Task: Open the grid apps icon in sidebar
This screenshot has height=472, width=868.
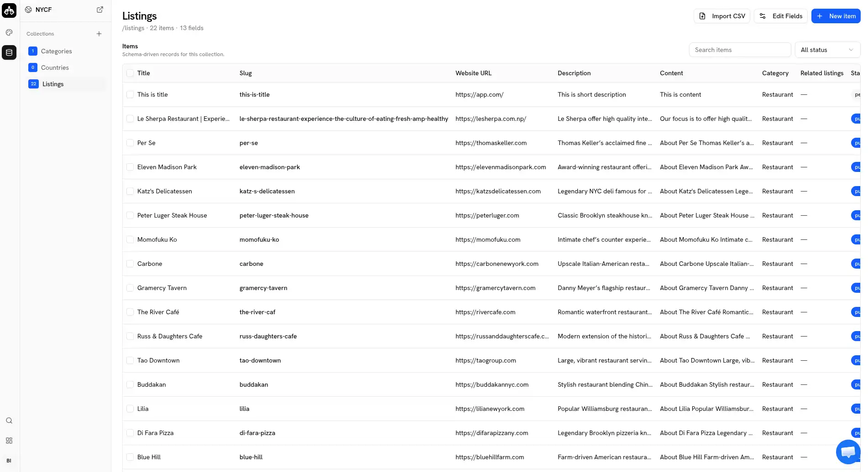Action: click(9, 441)
